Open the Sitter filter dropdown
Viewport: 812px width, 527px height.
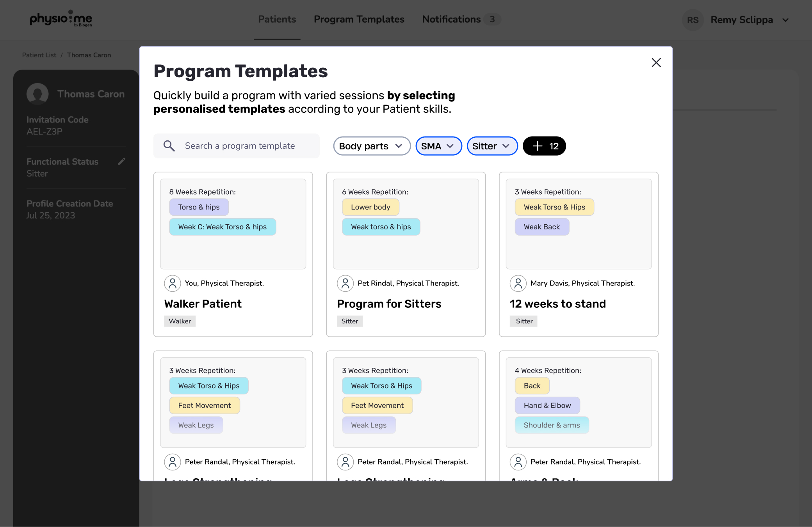[x=492, y=146]
